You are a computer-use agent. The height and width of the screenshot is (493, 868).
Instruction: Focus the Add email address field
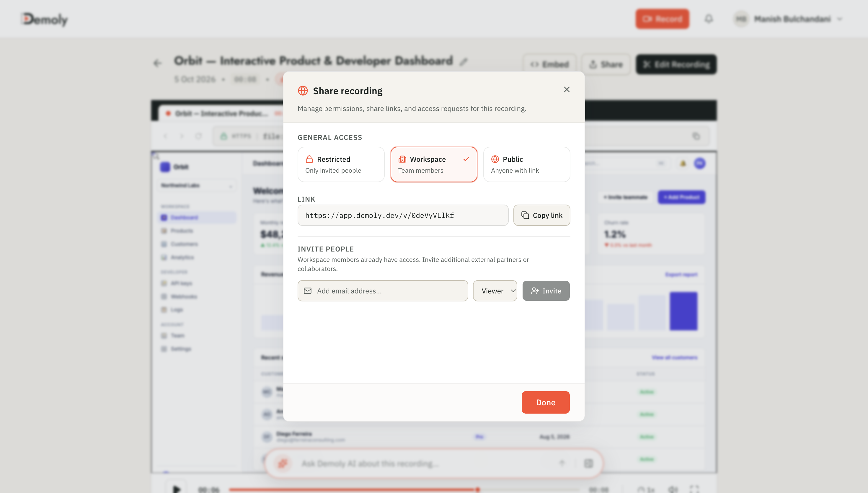point(383,291)
